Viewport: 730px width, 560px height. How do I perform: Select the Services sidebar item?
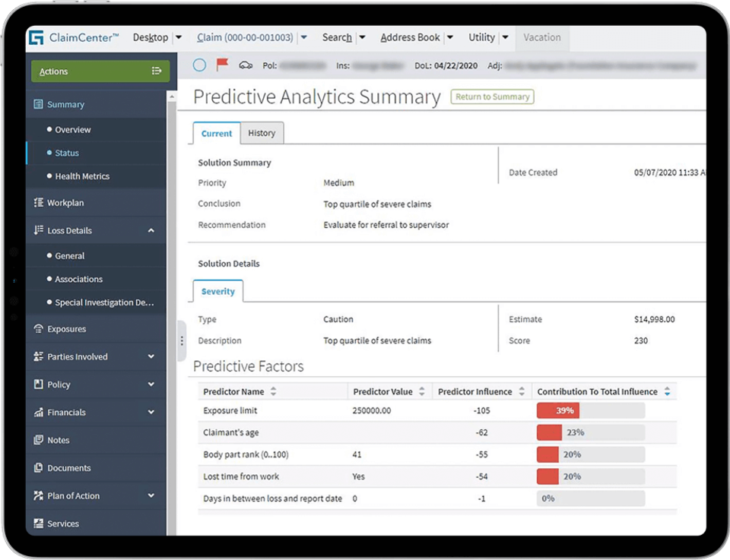(64, 523)
